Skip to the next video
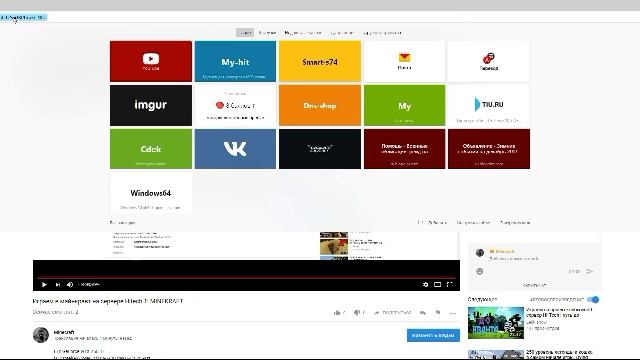This screenshot has width=640, height=360. tap(58, 284)
